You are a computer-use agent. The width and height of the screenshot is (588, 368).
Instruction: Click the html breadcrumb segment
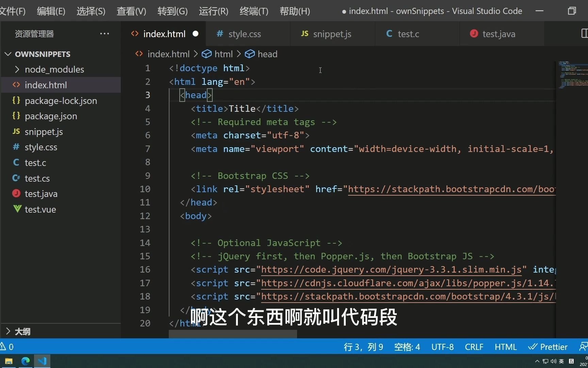click(224, 54)
